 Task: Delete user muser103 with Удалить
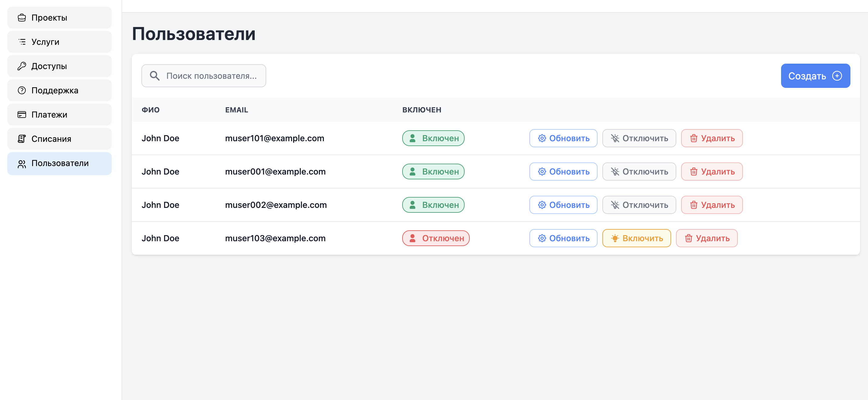(707, 238)
